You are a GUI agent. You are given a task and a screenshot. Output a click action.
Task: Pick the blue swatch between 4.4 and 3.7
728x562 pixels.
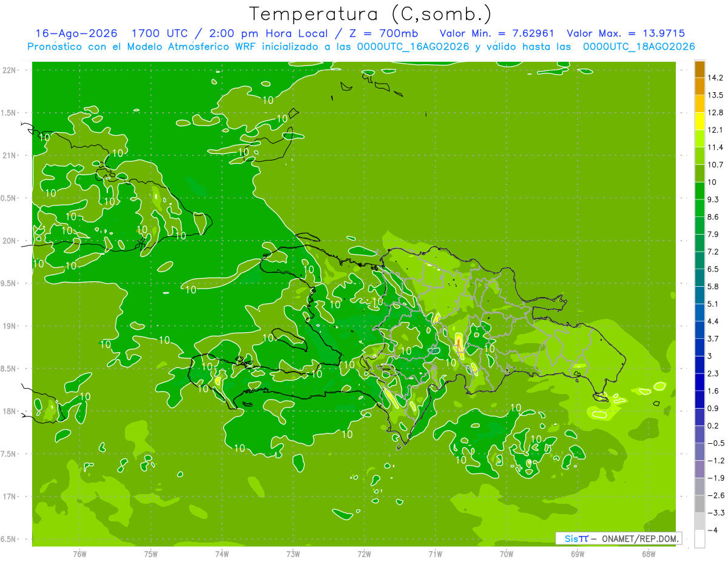coord(699,330)
